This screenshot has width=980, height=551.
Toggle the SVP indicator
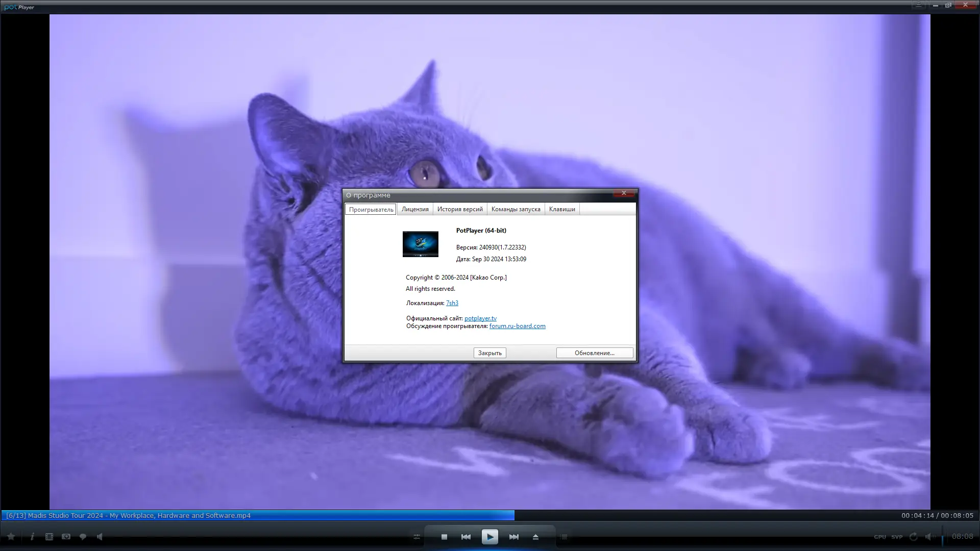[897, 537]
